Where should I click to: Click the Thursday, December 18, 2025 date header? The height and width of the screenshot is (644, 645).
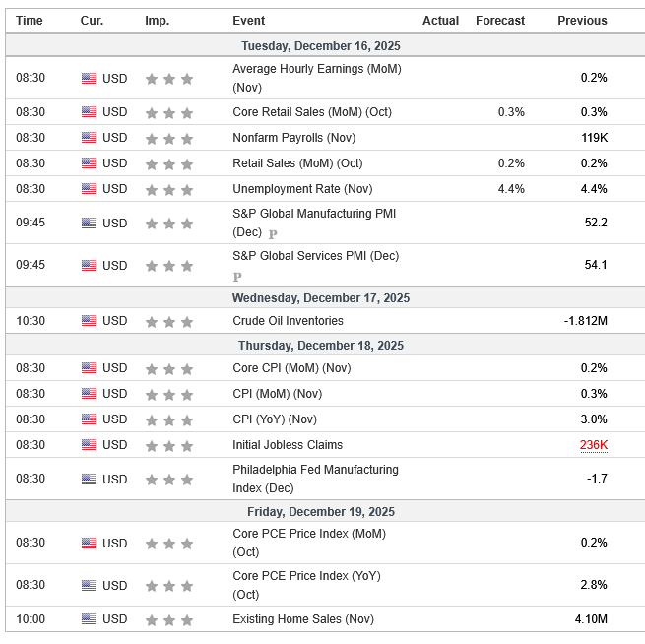click(x=321, y=346)
